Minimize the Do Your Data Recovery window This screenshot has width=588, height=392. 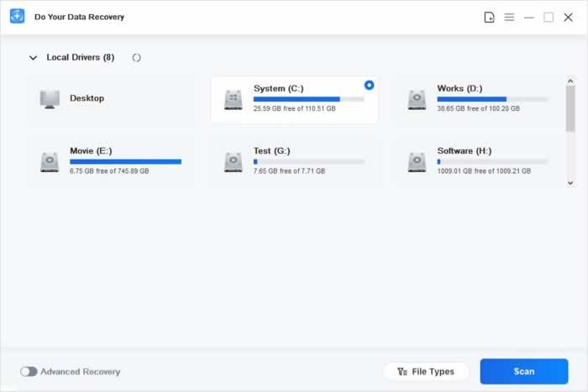(529, 18)
